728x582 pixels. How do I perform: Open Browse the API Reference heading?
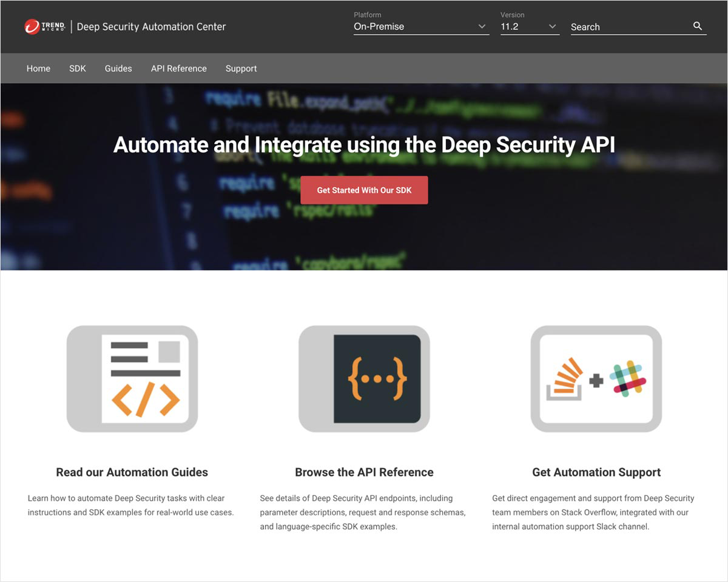click(364, 472)
